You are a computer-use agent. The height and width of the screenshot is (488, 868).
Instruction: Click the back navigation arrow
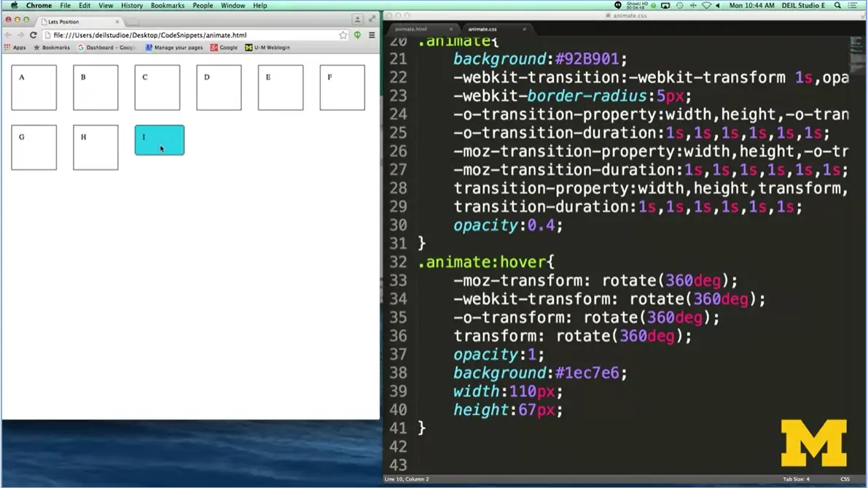[9, 34]
